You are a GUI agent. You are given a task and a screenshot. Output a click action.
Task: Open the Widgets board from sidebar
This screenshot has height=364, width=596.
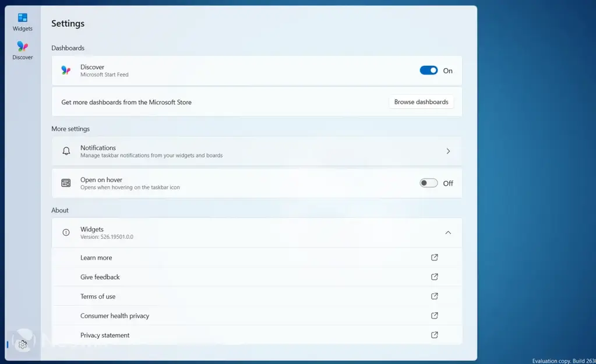pyautogui.click(x=22, y=22)
